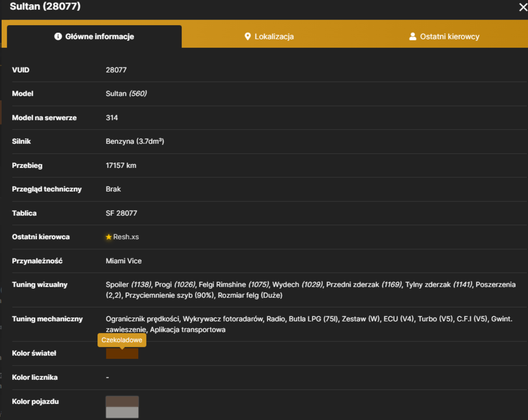Click the map pin icon beside Lokalizacja
Screen dimensions: 528x420
point(247,36)
